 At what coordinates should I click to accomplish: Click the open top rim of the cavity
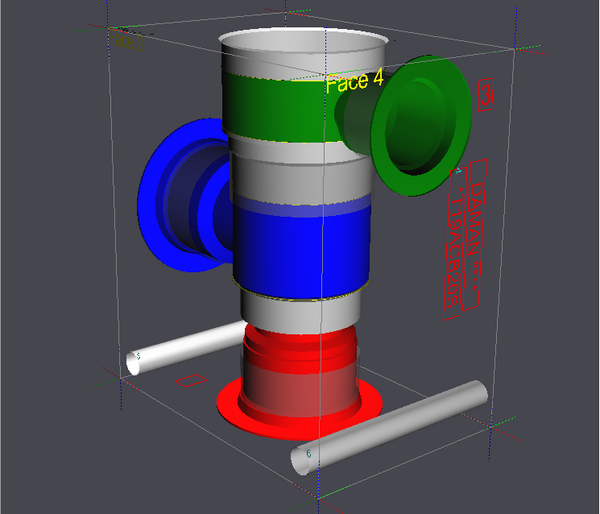pos(303,43)
